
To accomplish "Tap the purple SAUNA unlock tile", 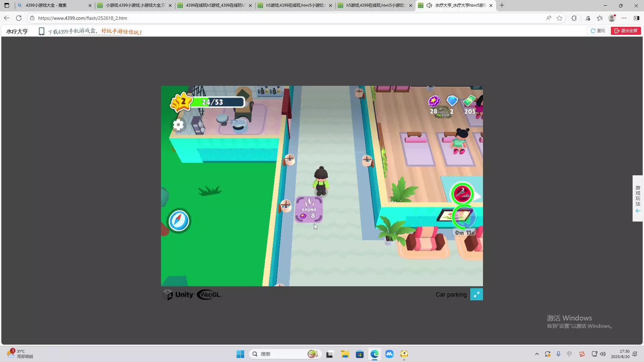I will coord(309,210).
